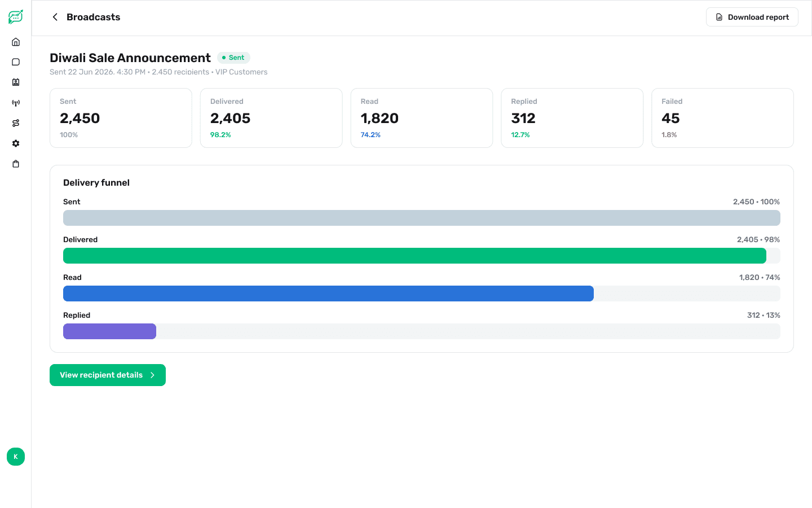812x508 pixels.
Task: Click the blue Read funnel bar
Action: [328, 294]
